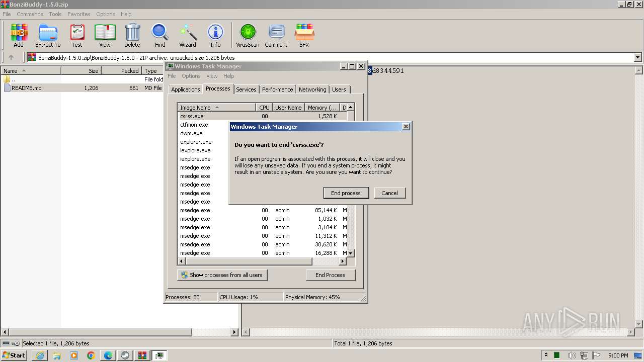This screenshot has height=362, width=644.
Task: Click the Start button
Action: coord(14,355)
